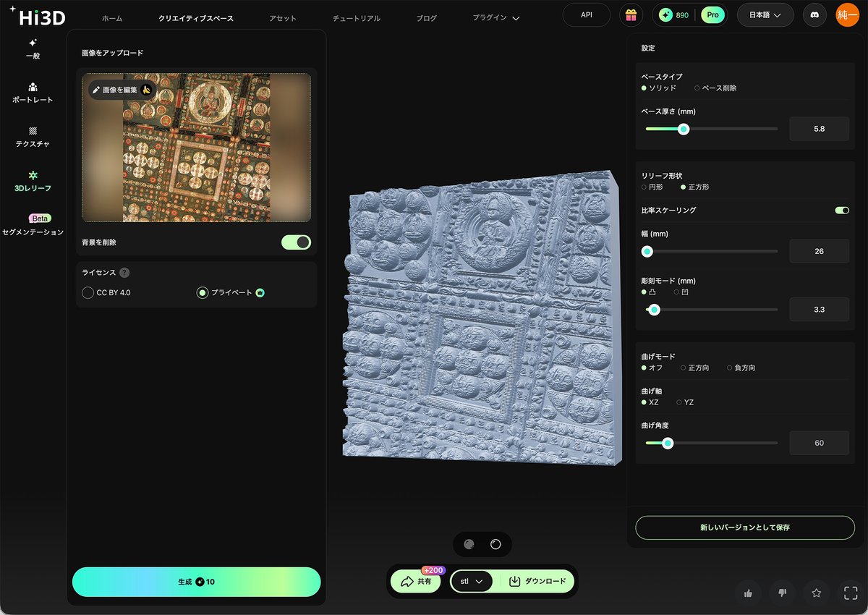Viewport: 868px width, 615px height.
Task: Click the base thickness field 5.8
Action: click(819, 129)
